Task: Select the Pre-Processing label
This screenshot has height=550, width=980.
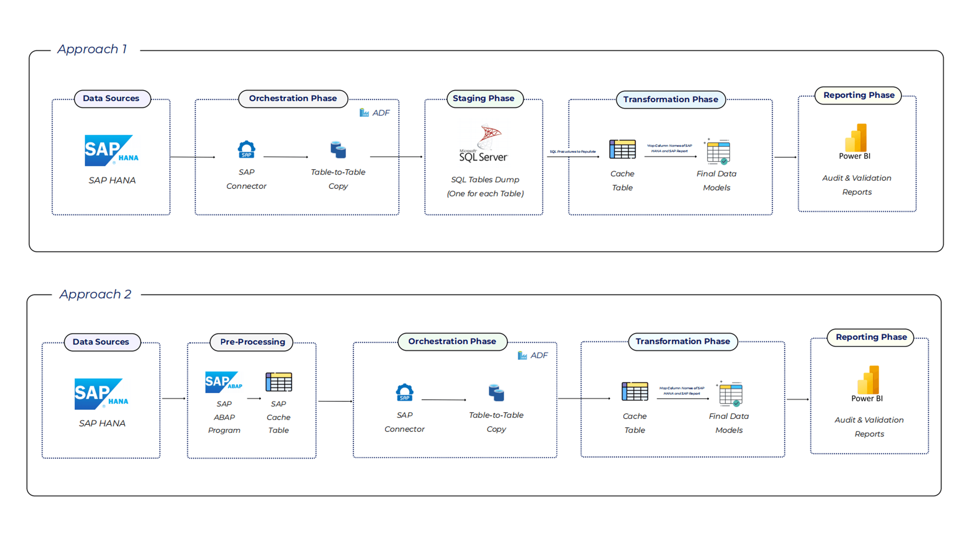Action: click(x=252, y=342)
